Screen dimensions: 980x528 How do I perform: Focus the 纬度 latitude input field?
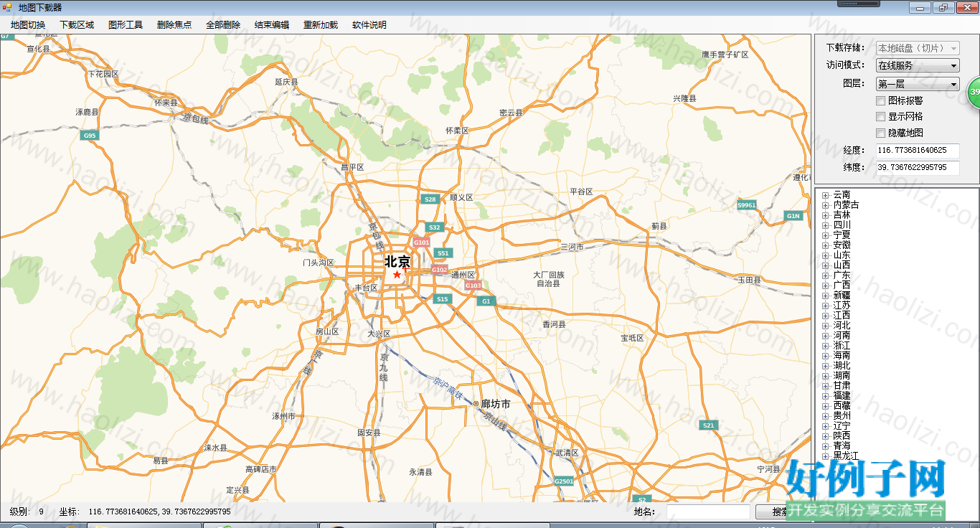point(918,168)
